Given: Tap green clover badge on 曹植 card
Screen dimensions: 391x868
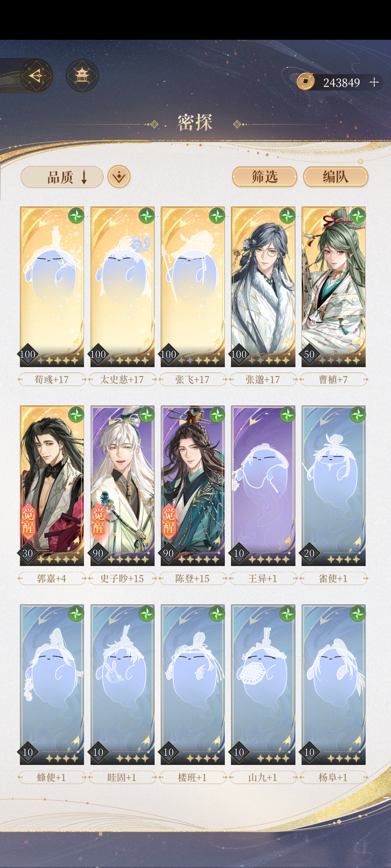Looking at the screenshot, I should (358, 216).
